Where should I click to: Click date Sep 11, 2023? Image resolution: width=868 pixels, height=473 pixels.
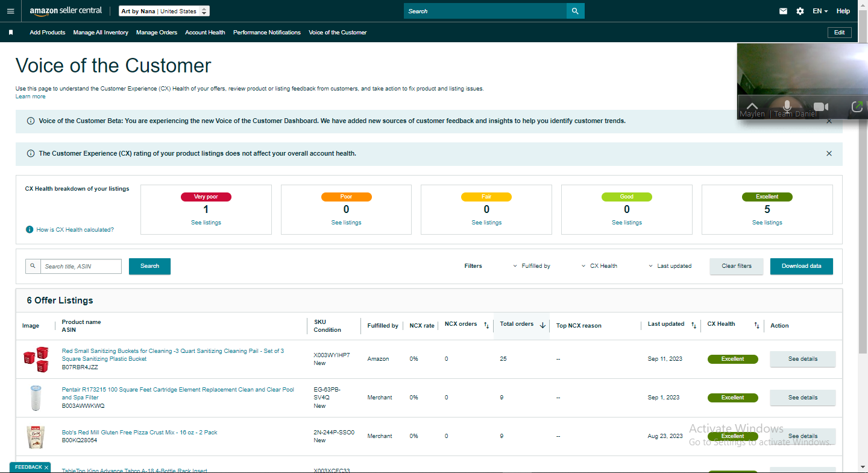(x=665, y=359)
